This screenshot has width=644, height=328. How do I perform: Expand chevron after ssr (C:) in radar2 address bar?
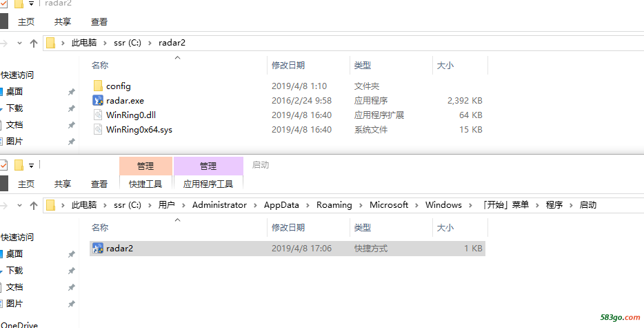point(150,43)
